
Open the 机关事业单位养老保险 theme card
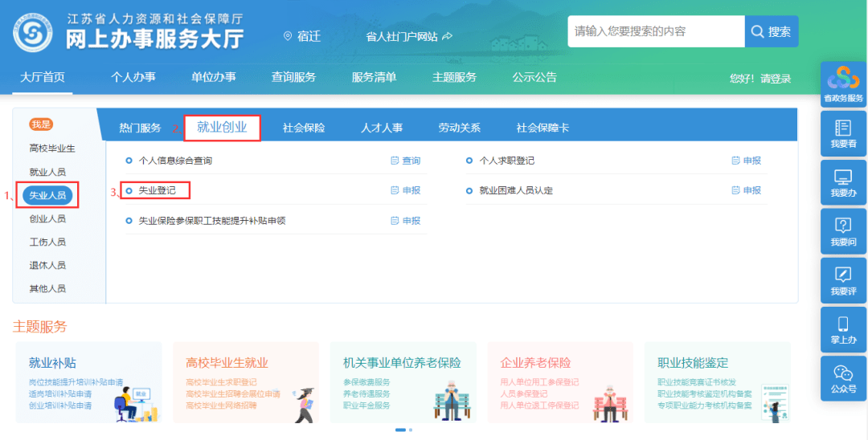point(403,382)
